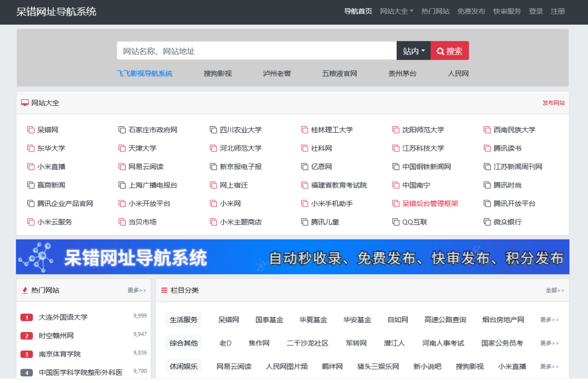Screen dimensions: 588x383
Task: Click the icon beside 社科网
Action: click(305, 148)
